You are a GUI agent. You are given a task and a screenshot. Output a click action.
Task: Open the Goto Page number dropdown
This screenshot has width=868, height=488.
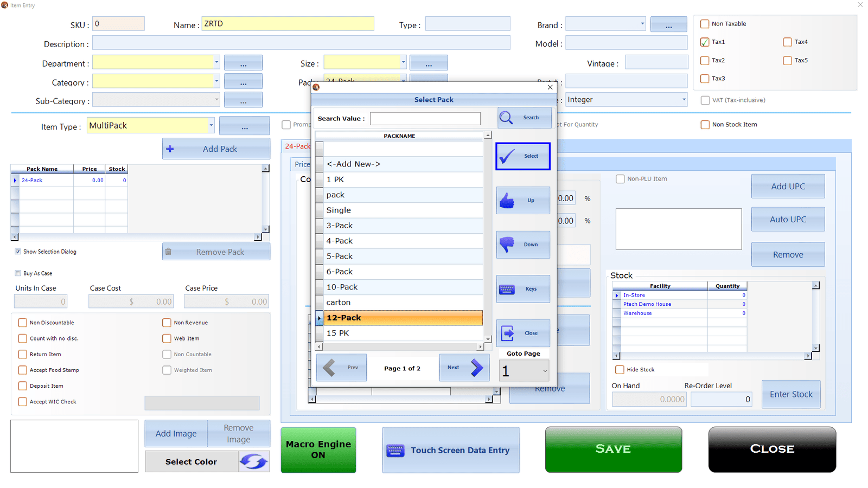545,371
